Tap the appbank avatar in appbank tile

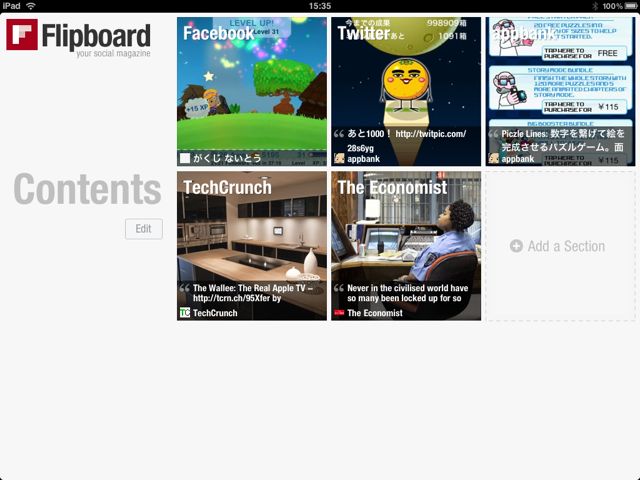[x=493, y=158]
